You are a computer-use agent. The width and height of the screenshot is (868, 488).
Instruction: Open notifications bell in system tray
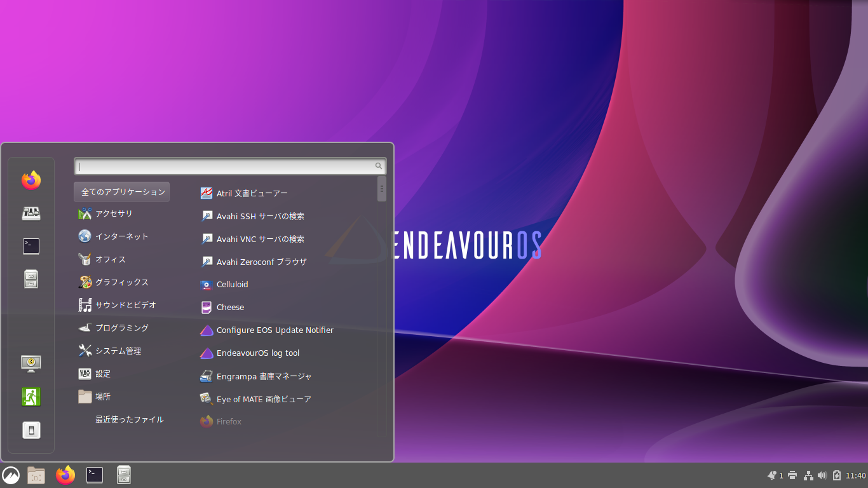[x=772, y=475]
